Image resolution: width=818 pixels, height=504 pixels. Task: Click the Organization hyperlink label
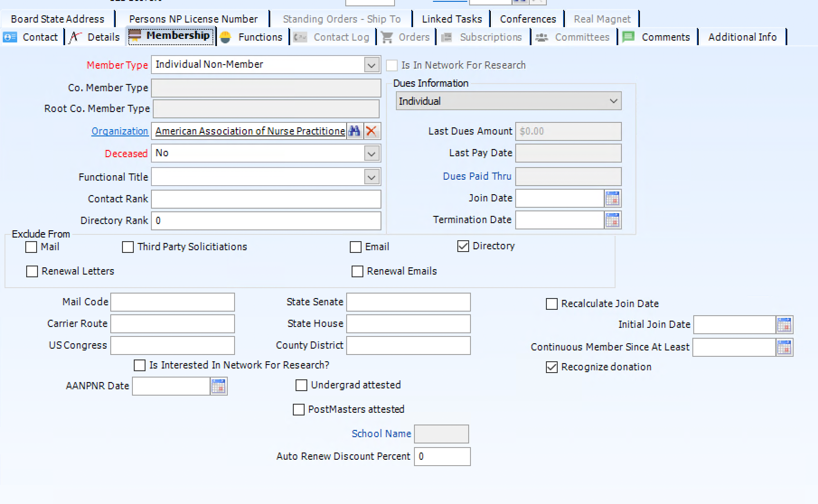point(120,131)
